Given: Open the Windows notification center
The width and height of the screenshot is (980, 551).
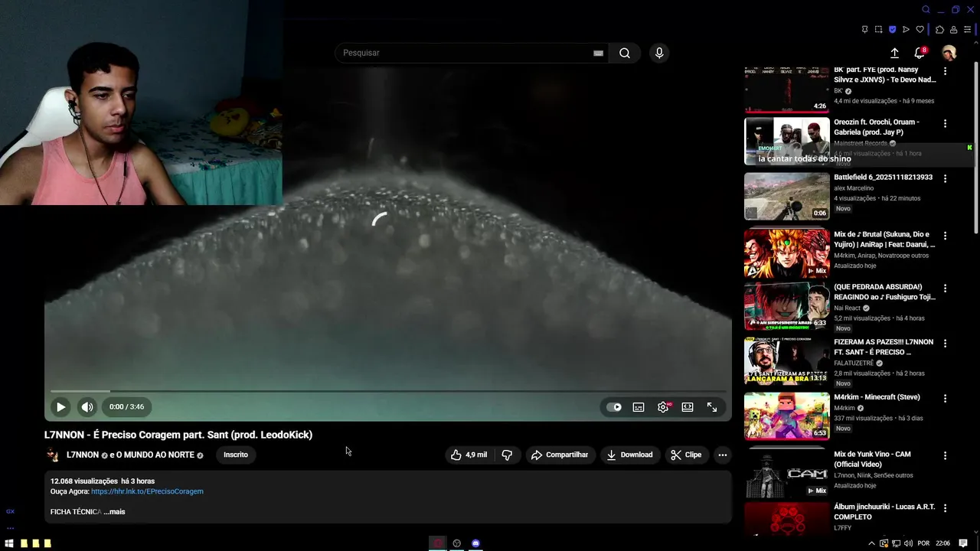Looking at the screenshot, I should pos(963,543).
